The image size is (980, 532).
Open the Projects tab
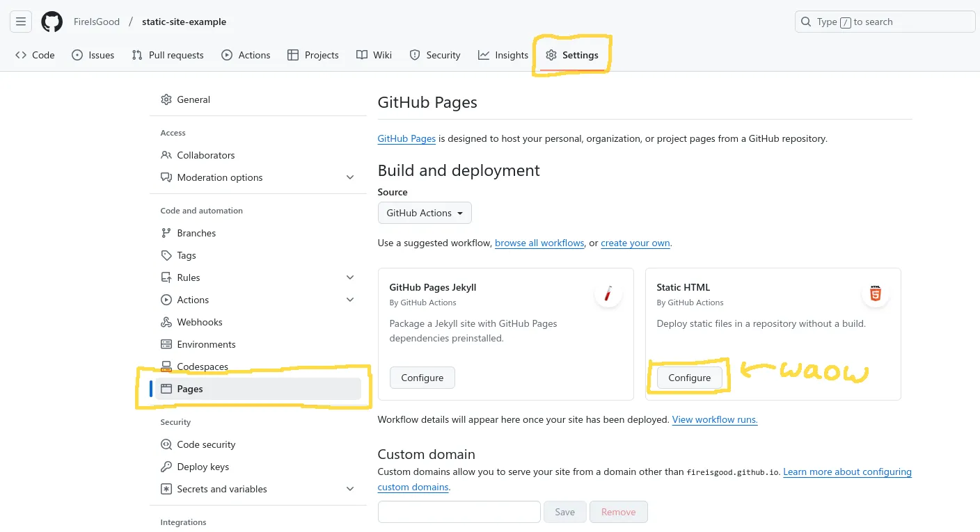(x=313, y=55)
